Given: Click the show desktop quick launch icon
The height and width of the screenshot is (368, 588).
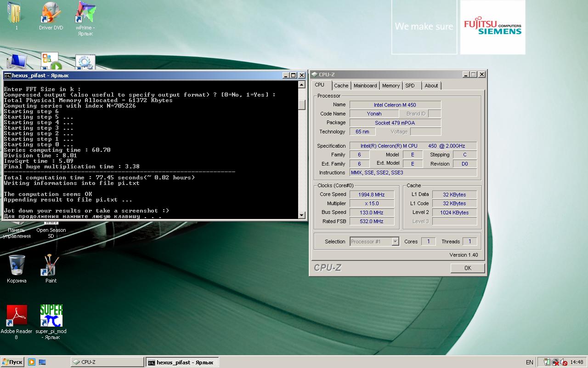Looking at the screenshot, I should (42, 362).
